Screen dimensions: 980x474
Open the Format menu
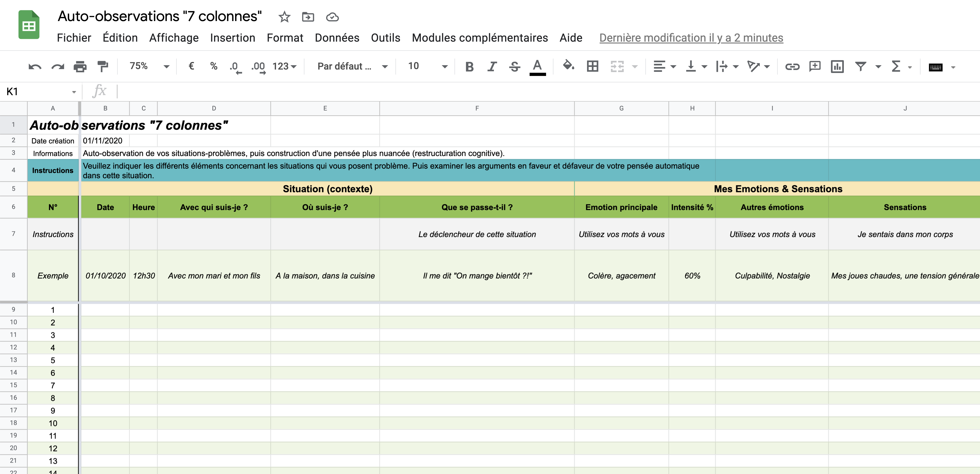click(x=285, y=38)
